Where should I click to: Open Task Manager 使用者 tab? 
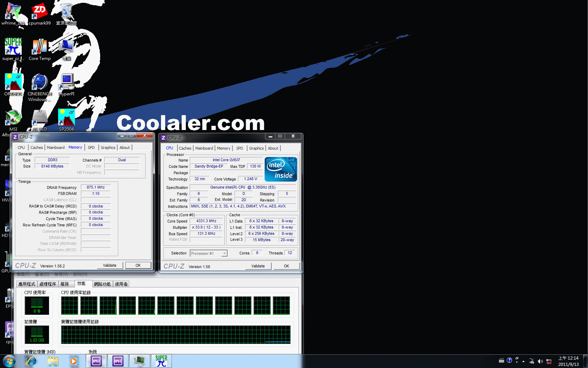click(121, 284)
